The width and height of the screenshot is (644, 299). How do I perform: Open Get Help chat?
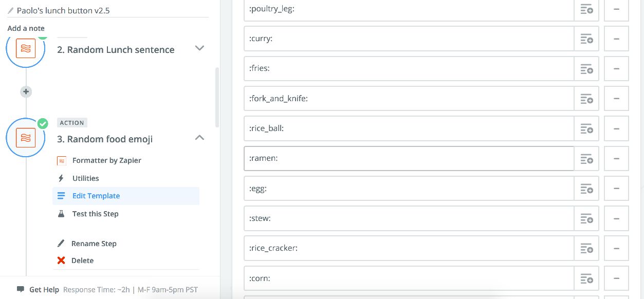[x=44, y=290]
